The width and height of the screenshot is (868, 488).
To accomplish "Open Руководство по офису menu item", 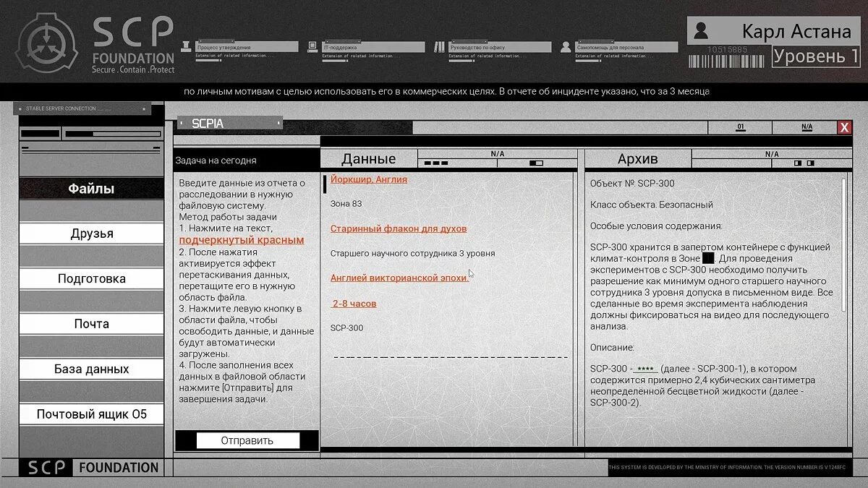I will [501, 47].
